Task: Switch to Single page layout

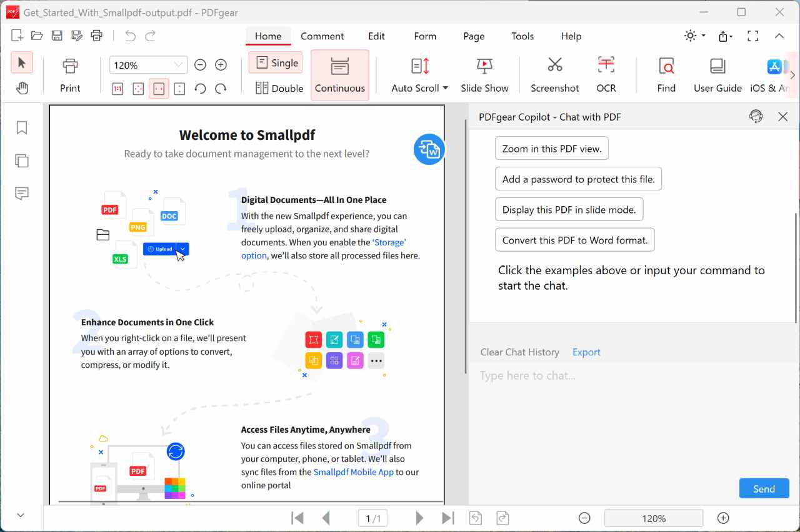Action: pyautogui.click(x=276, y=62)
